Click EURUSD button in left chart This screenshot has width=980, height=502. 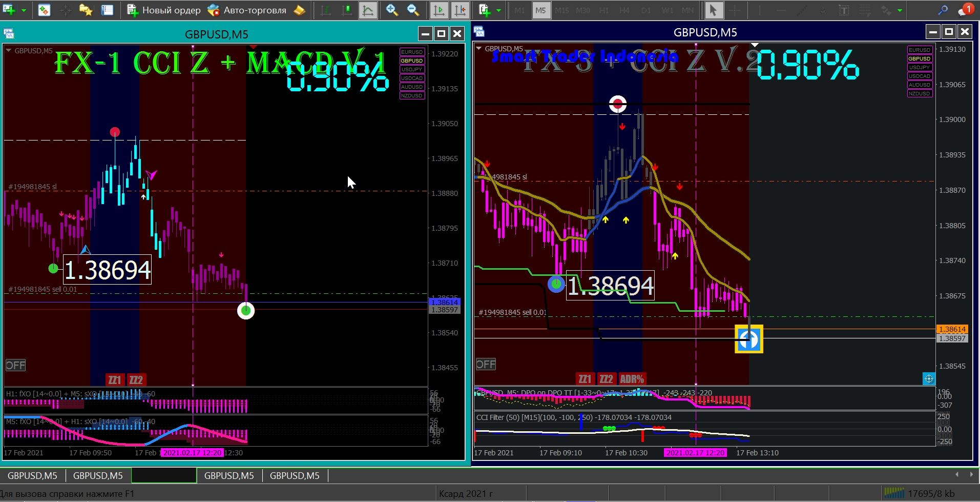click(412, 52)
